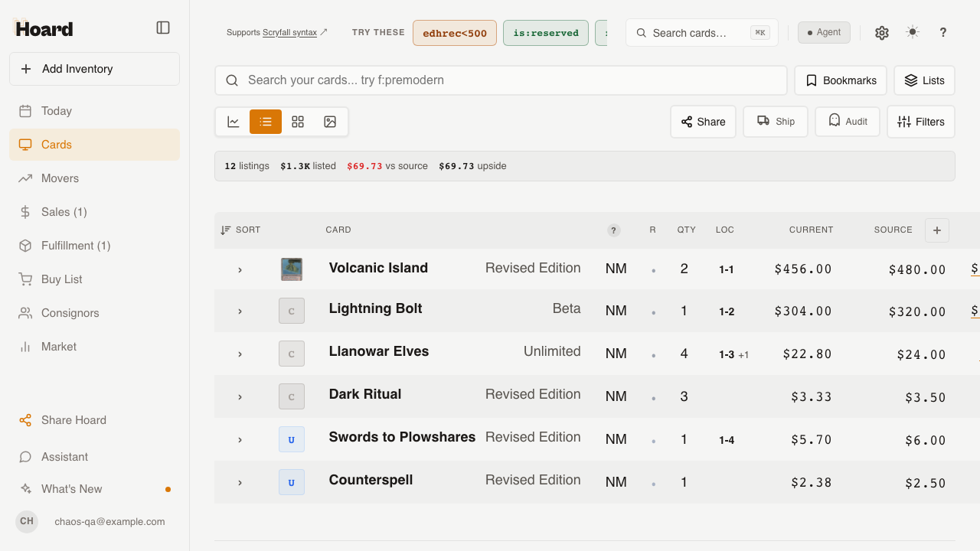
Task: Click Llanowar Elves +1 location badge
Action: coord(743,354)
